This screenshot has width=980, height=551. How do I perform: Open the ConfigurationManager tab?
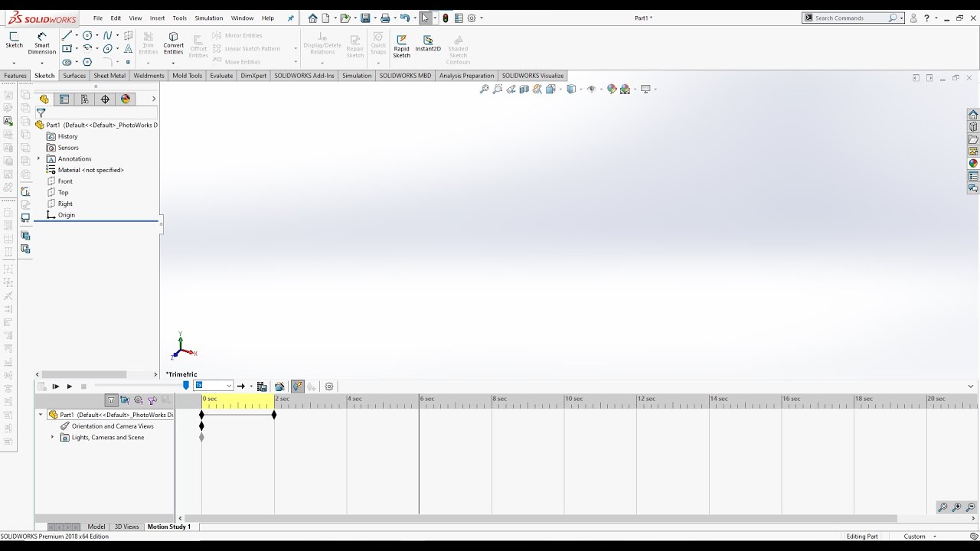pyautogui.click(x=85, y=99)
